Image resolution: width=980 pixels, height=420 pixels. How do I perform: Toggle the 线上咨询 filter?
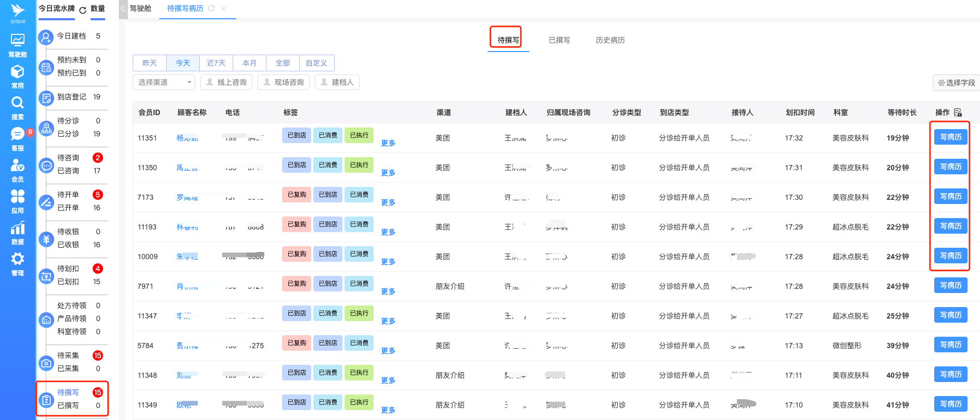[x=226, y=82]
